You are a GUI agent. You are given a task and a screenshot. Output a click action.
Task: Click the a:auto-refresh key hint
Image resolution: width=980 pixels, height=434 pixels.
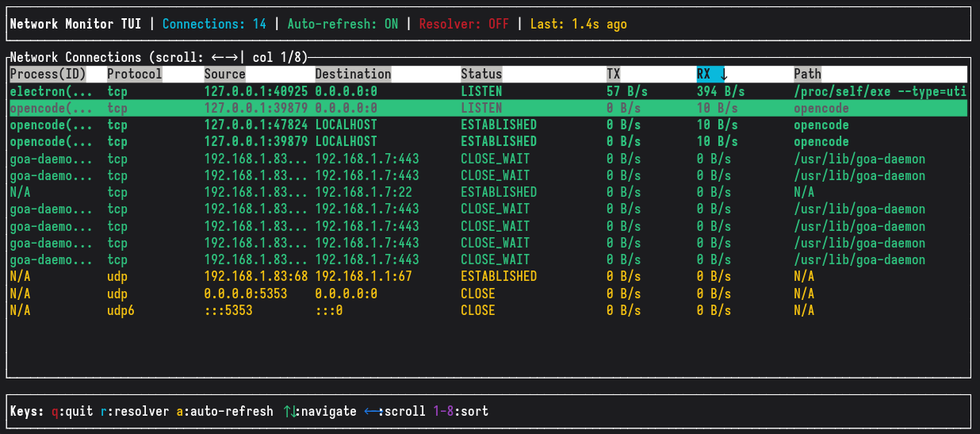(x=225, y=411)
